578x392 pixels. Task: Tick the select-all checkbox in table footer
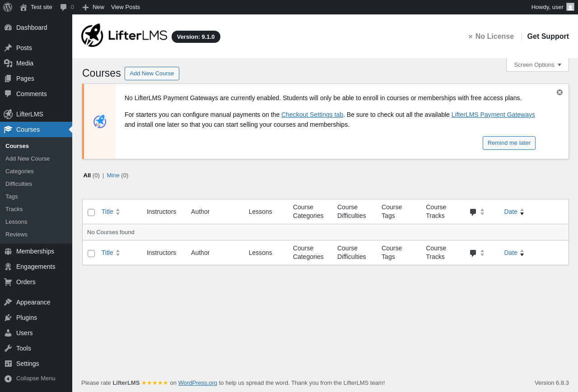pyautogui.click(x=91, y=254)
